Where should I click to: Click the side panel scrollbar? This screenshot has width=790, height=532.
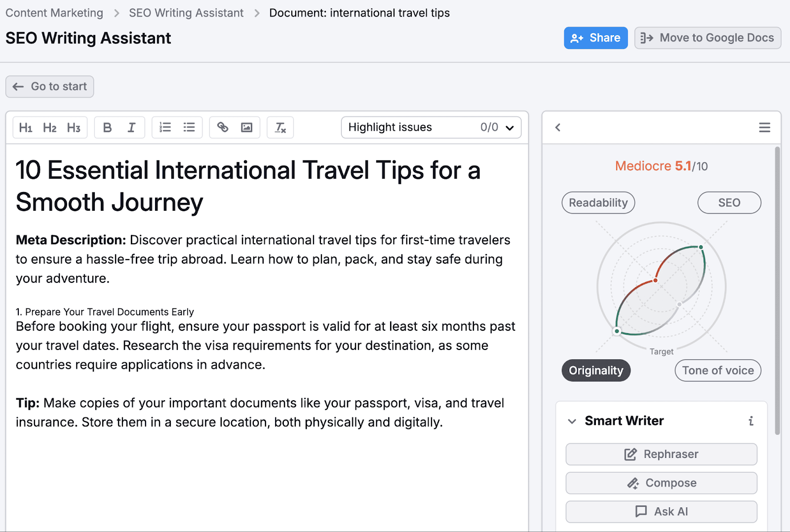tap(778, 291)
